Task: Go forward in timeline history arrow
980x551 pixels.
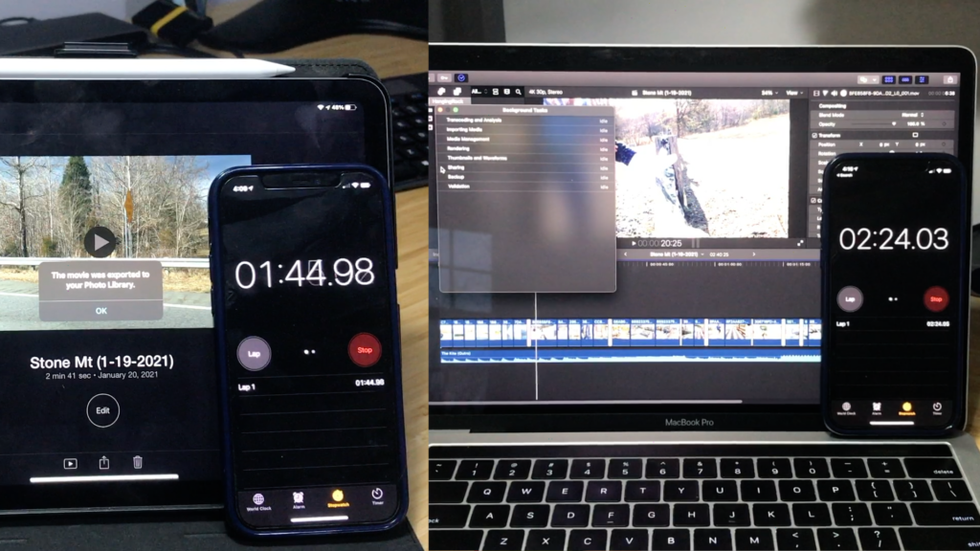Action: point(754,254)
